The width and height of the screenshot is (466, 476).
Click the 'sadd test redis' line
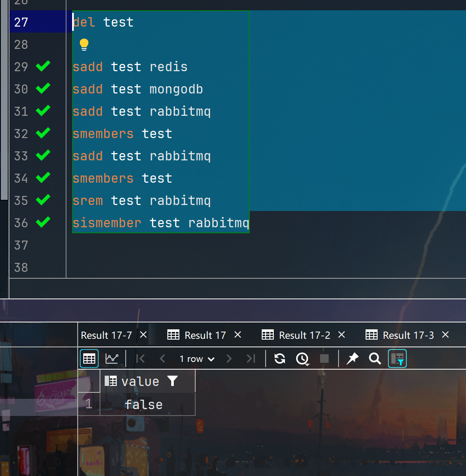click(x=130, y=67)
